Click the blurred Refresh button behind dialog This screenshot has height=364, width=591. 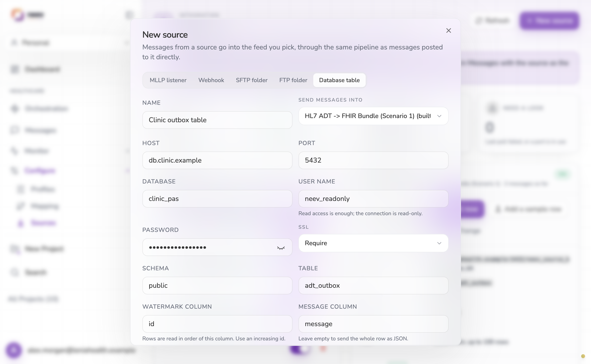pyautogui.click(x=492, y=21)
